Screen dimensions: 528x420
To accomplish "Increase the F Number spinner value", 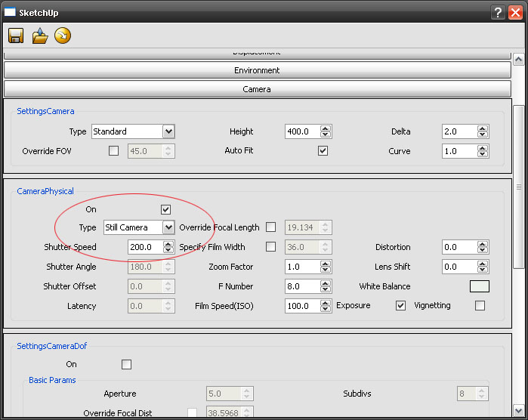I will pos(326,283).
